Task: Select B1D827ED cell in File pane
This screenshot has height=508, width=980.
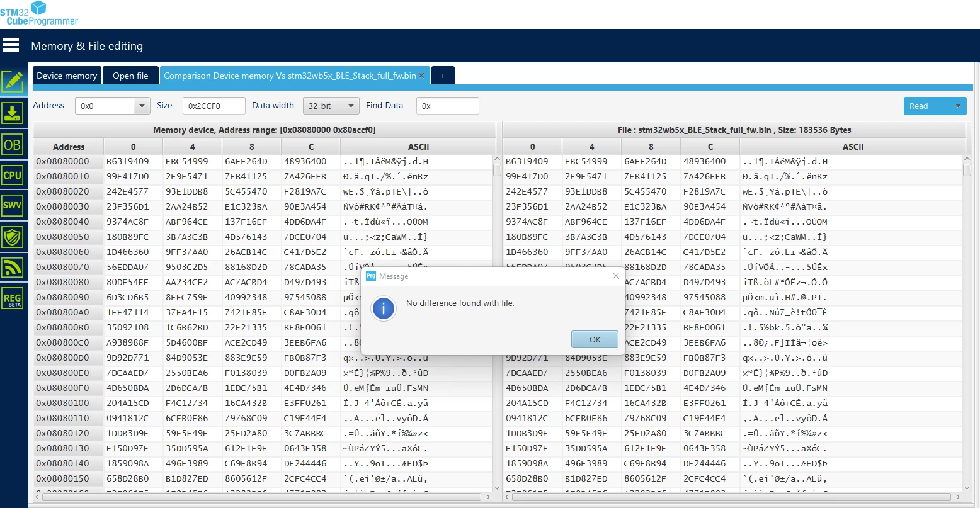Action: [x=586, y=479]
